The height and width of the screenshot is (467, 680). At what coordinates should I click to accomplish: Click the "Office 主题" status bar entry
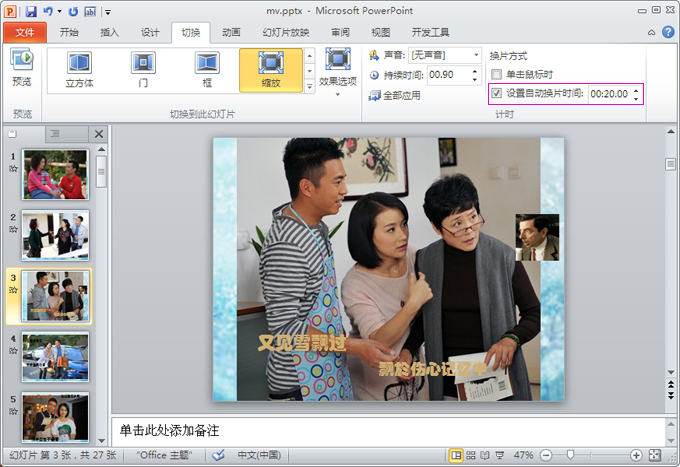(164, 455)
